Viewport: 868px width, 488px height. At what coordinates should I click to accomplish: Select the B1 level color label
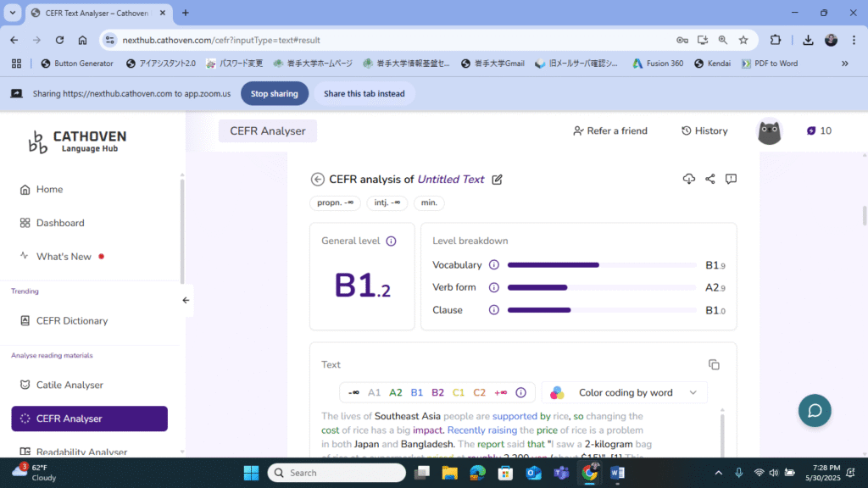click(416, 392)
